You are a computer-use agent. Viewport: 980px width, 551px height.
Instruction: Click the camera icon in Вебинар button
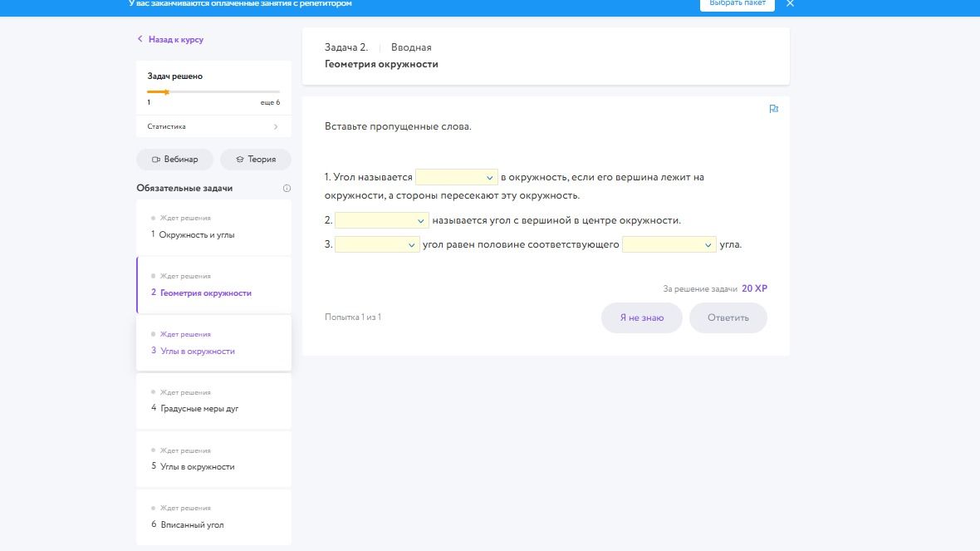coord(155,160)
